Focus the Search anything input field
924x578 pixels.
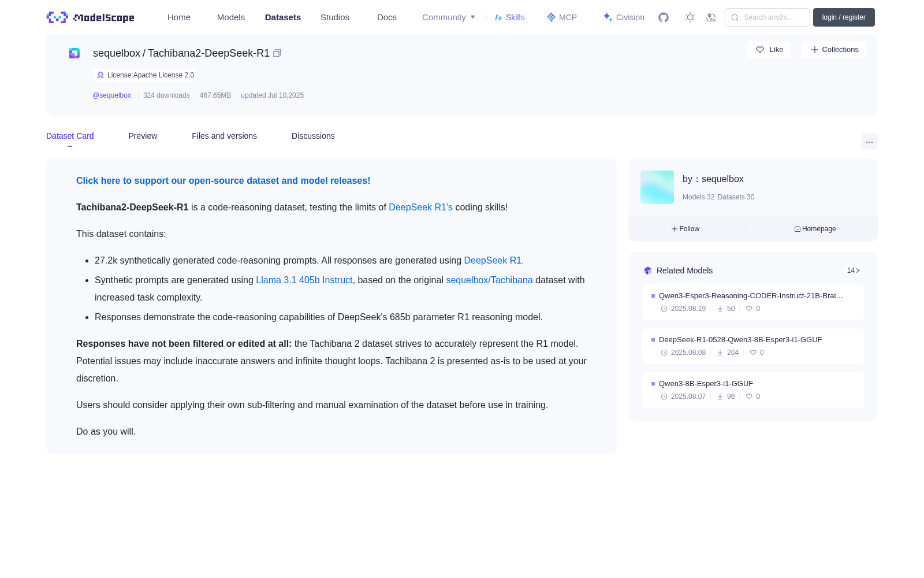coord(767,17)
